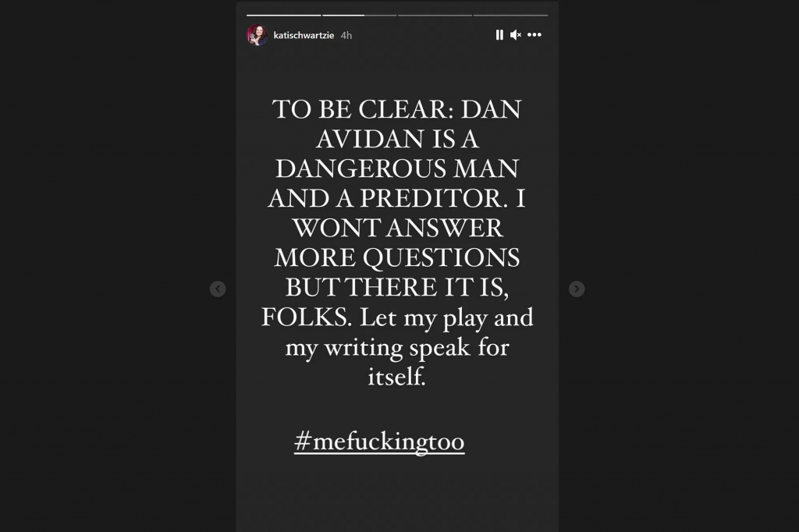Open the #mefuckingtoo hashtag link

[379, 442]
